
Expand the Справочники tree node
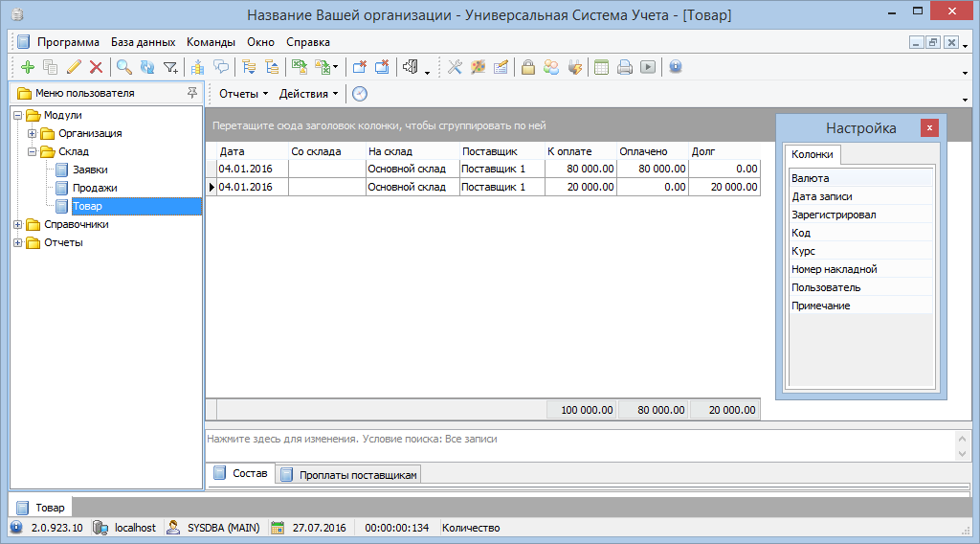18,225
